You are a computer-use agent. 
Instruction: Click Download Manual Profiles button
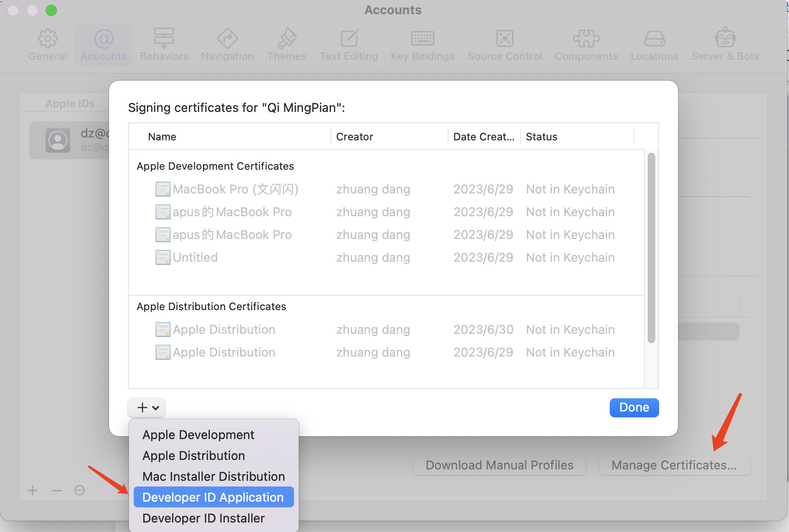tap(499, 466)
